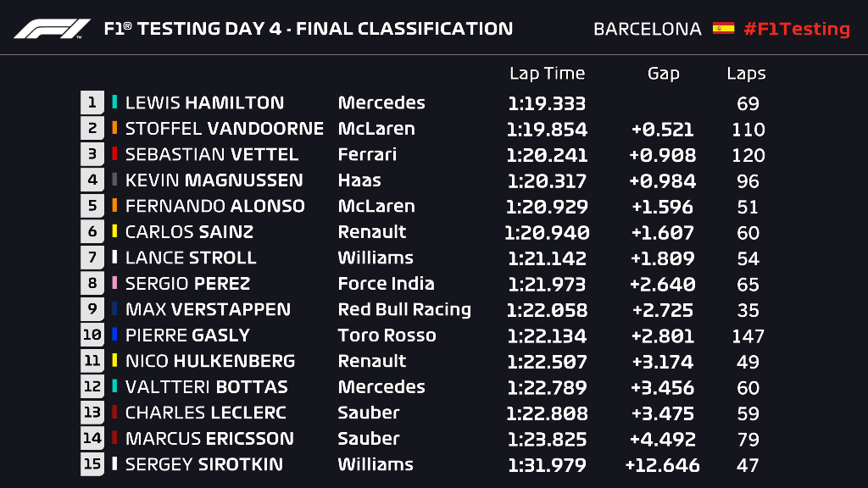
Task: Click Vettel's red Ferrari team color bar
Action: 114,155
